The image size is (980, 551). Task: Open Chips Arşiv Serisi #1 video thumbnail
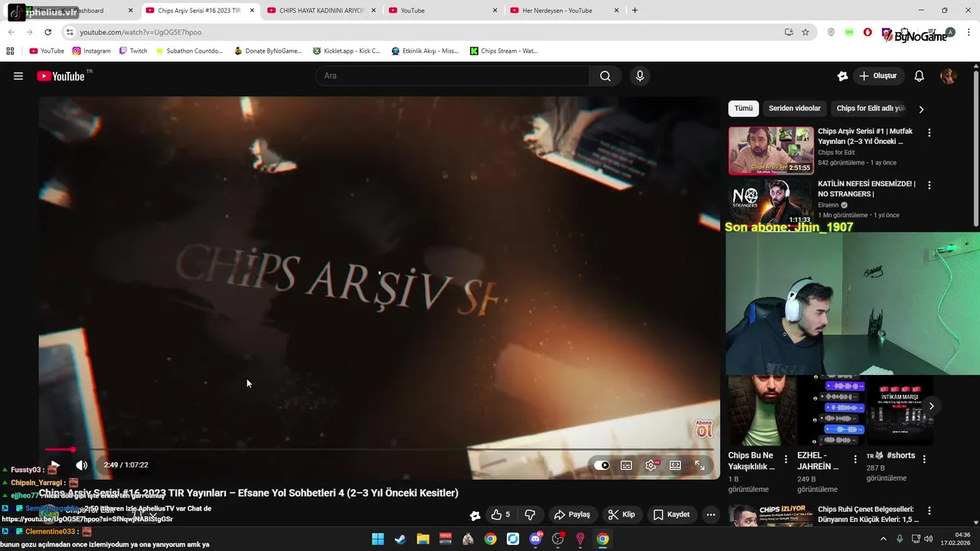(x=770, y=150)
